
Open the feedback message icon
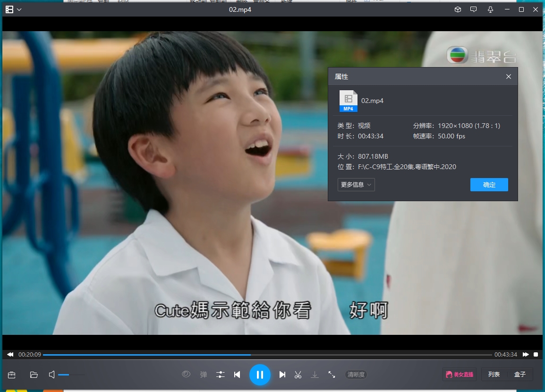click(x=473, y=10)
